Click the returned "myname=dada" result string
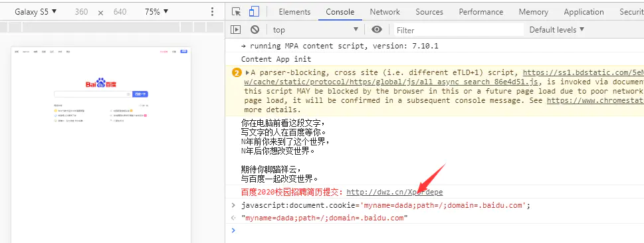The height and width of the screenshot is (243, 644). 324,218
